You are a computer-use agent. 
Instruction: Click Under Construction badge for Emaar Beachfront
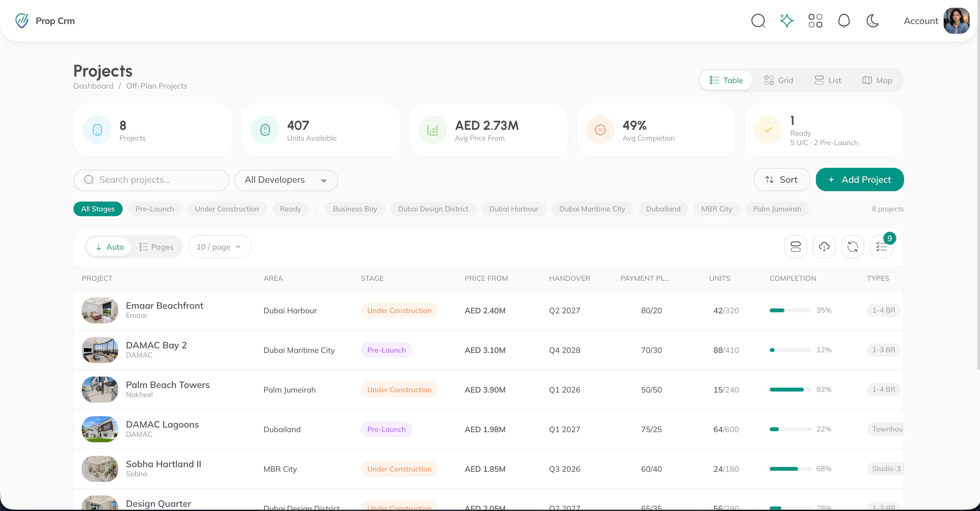[x=399, y=310]
